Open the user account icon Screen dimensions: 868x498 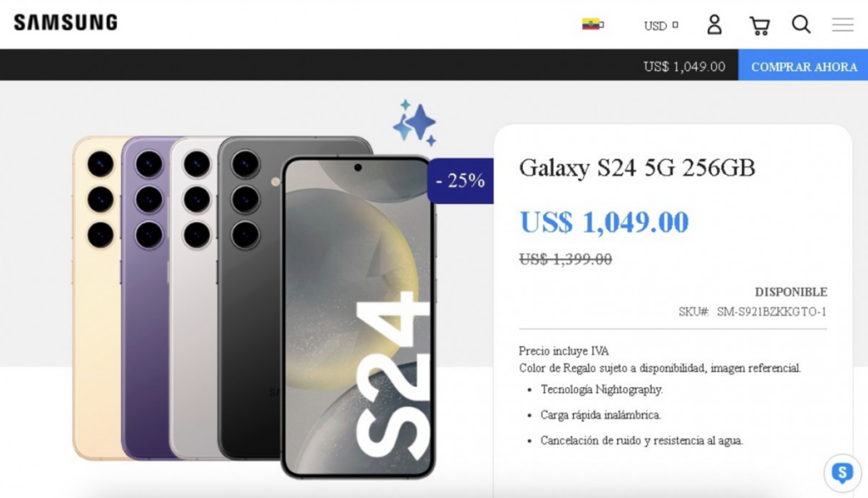[714, 25]
